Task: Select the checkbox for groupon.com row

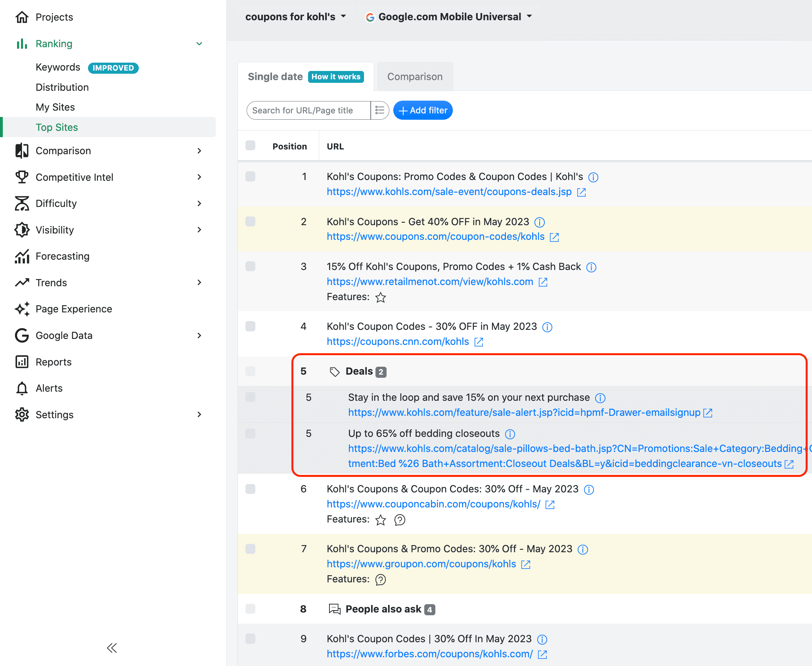Action: point(250,549)
